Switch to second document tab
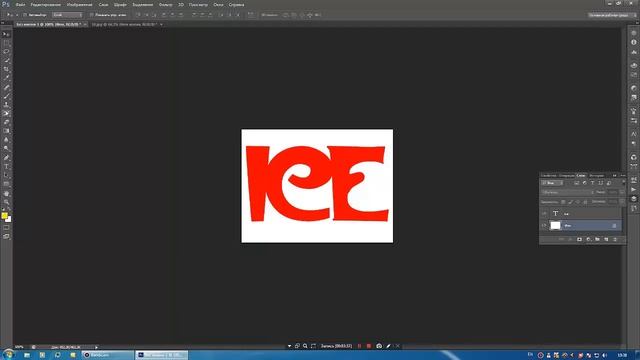Image resolution: width=640 pixels, height=360 pixels. pyautogui.click(x=124, y=24)
